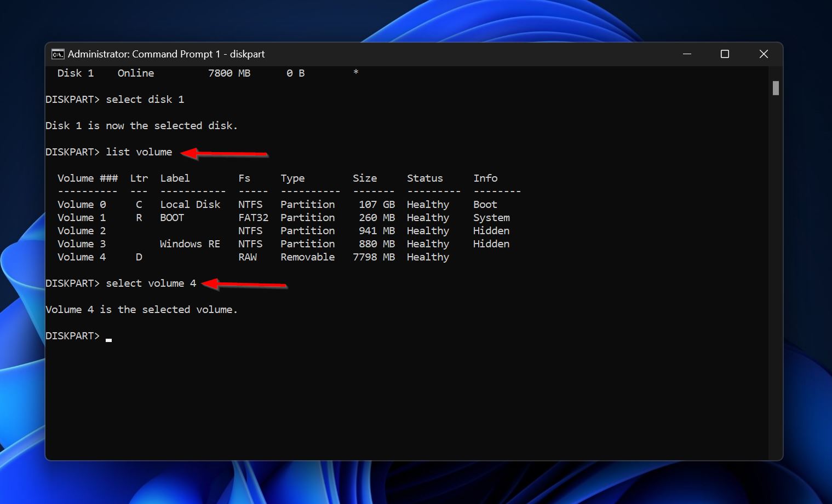Maximize the Command Prompt window

coord(725,54)
